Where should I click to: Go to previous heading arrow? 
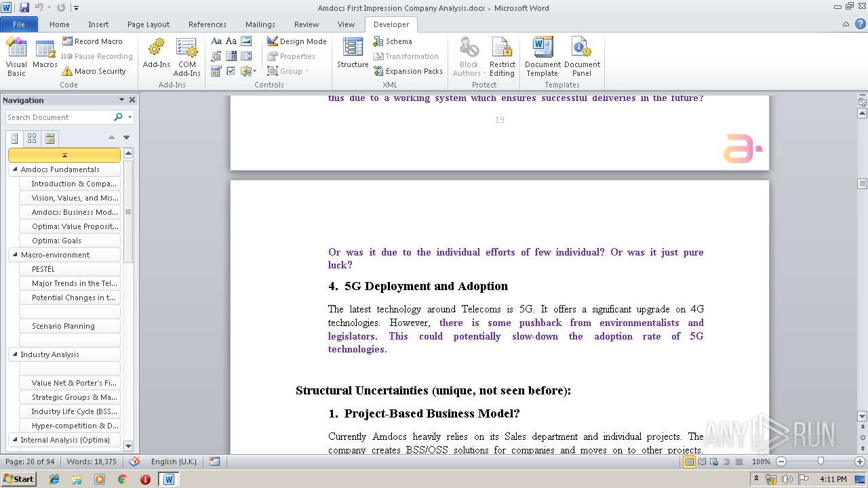tap(112, 138)
